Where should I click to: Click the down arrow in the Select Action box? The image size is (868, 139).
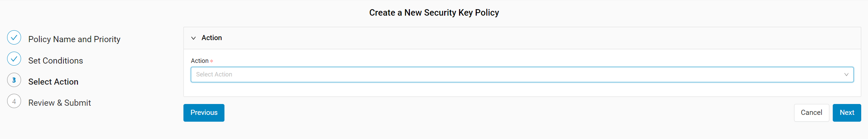[x=846, y=74]
